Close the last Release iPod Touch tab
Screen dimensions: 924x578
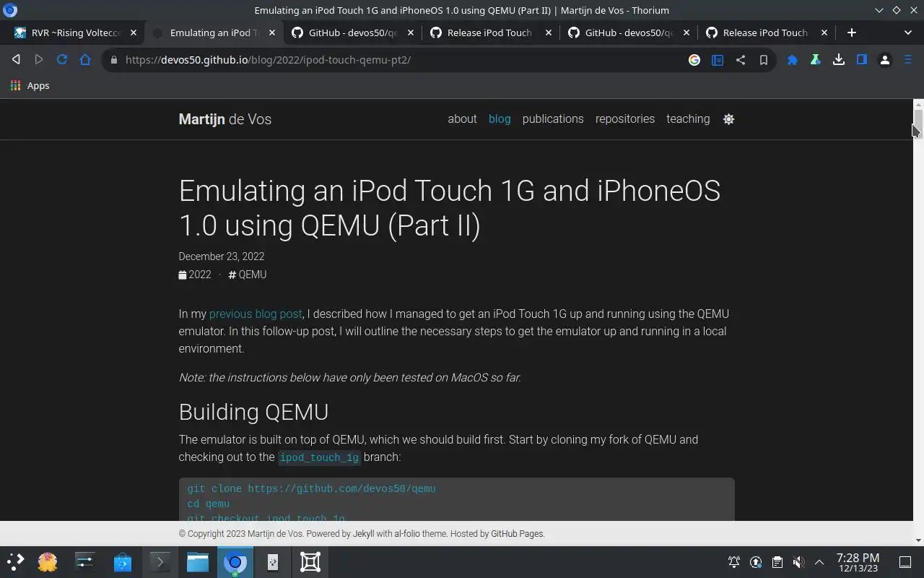click(x=824, y=33)
